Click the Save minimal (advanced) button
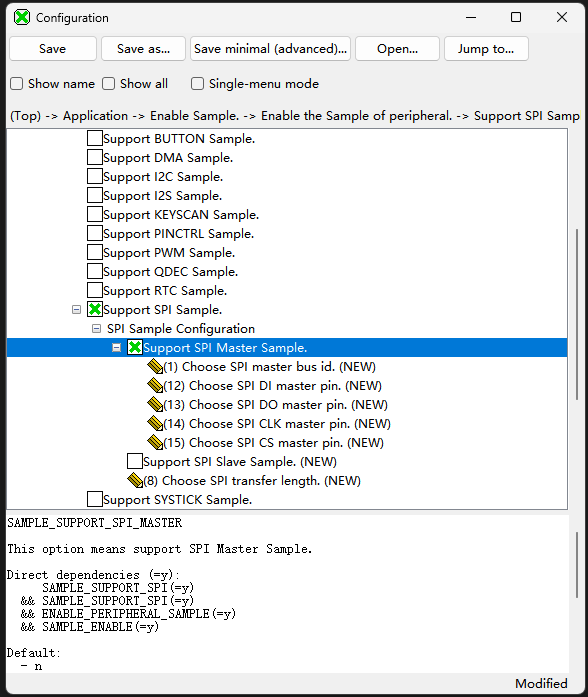Screen dimensions: 588x697 pyautogui.click(x=270, y=48)
